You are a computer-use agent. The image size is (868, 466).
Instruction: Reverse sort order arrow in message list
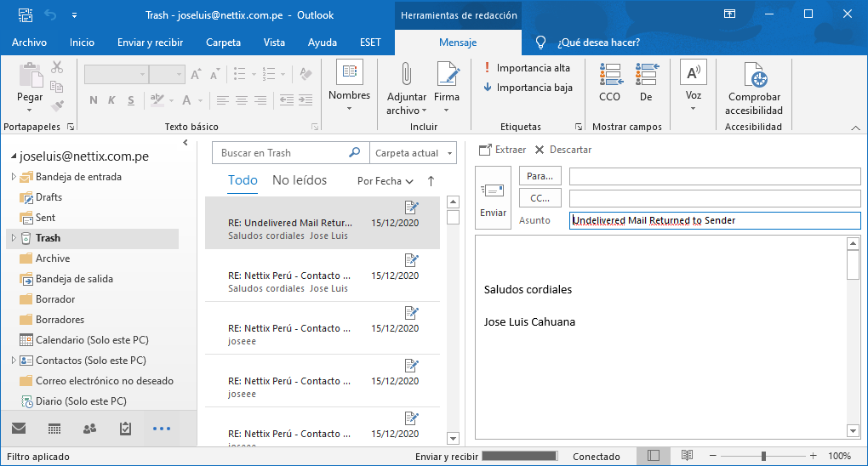pos(431,181)
